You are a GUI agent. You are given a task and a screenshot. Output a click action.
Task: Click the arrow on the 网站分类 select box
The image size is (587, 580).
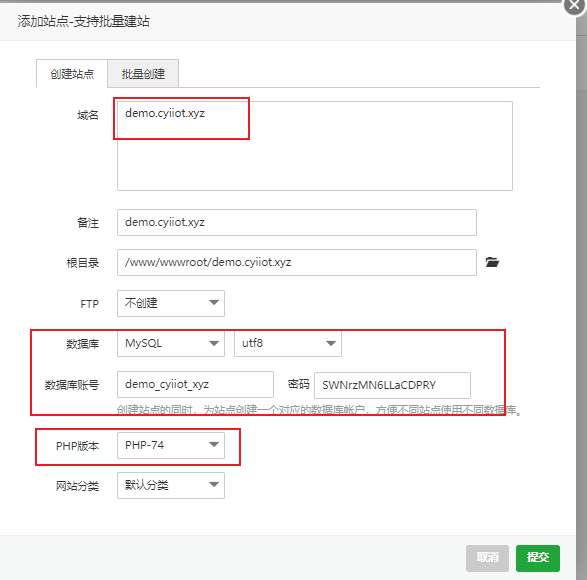coord(214,485)
